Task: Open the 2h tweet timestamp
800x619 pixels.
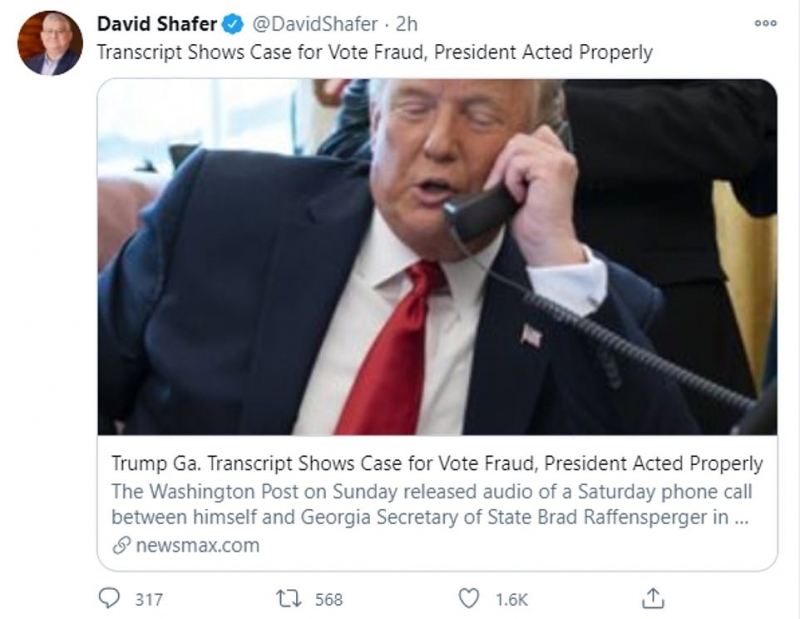Action: pyautogui.click(x=407, y=24)
